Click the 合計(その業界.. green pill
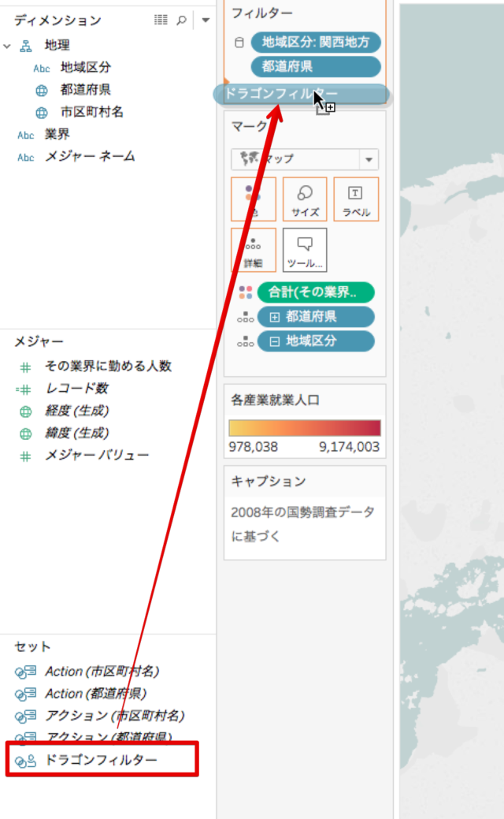This screenshot has width=504, height=819. pos(316,292)
